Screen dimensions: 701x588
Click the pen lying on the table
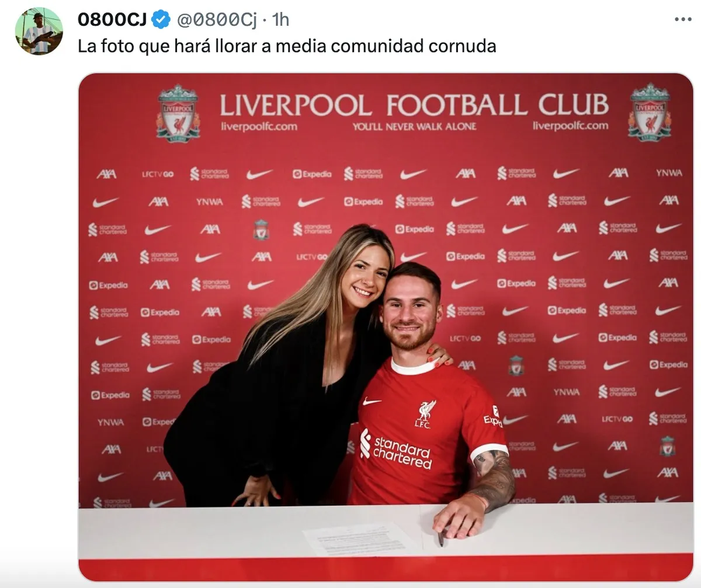(x=440, y=538)
